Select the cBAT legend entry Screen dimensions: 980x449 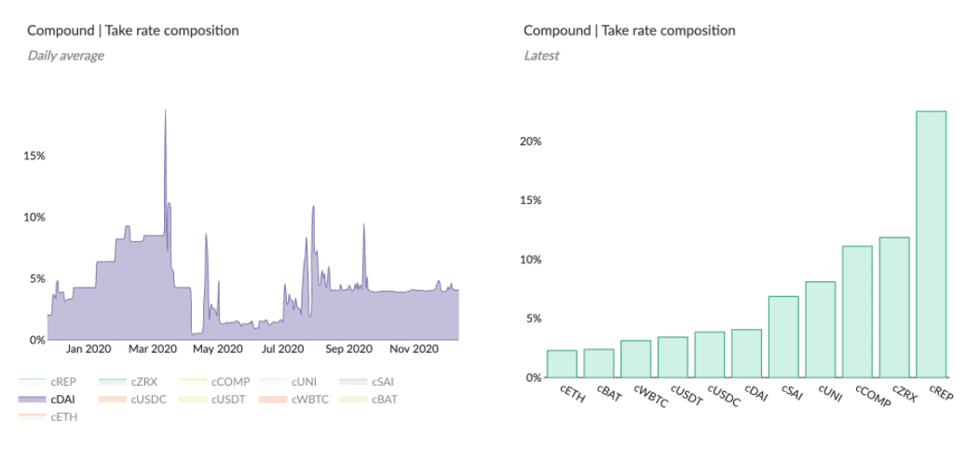pyautogui.click(x=368, y=399)
